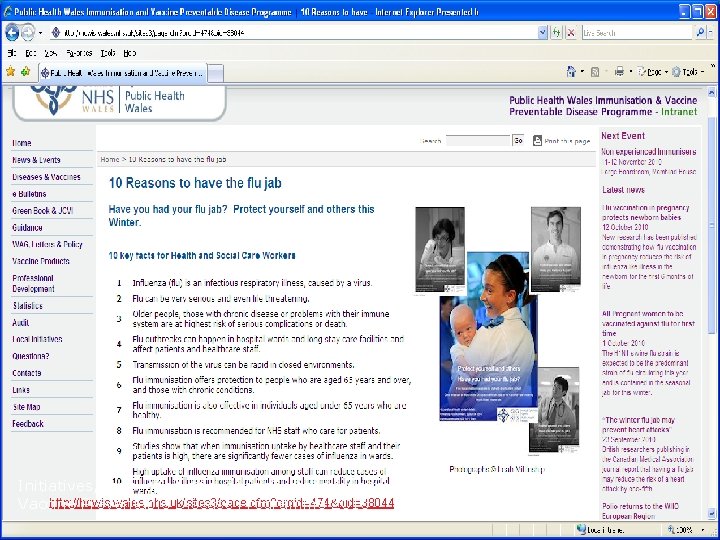Click the magnifier search icon
Image resolution: width=720 pixels, height=540 pixels.
point(700,33)
